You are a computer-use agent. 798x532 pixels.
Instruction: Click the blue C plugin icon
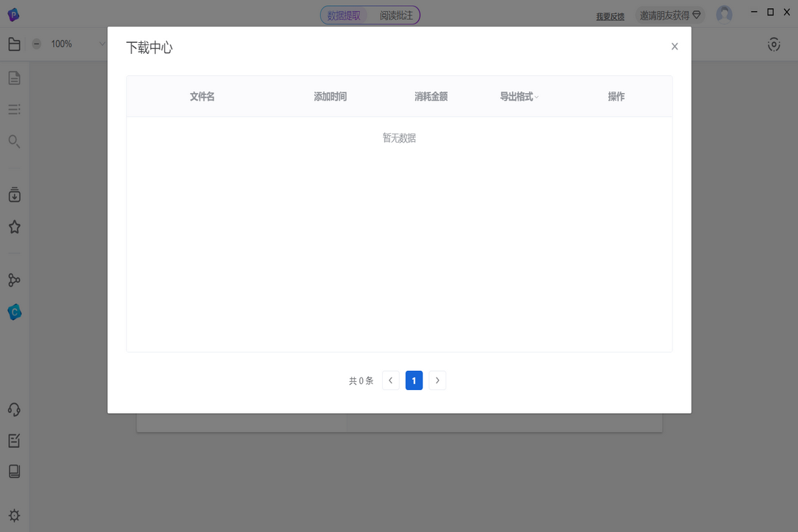pos(14,312)
